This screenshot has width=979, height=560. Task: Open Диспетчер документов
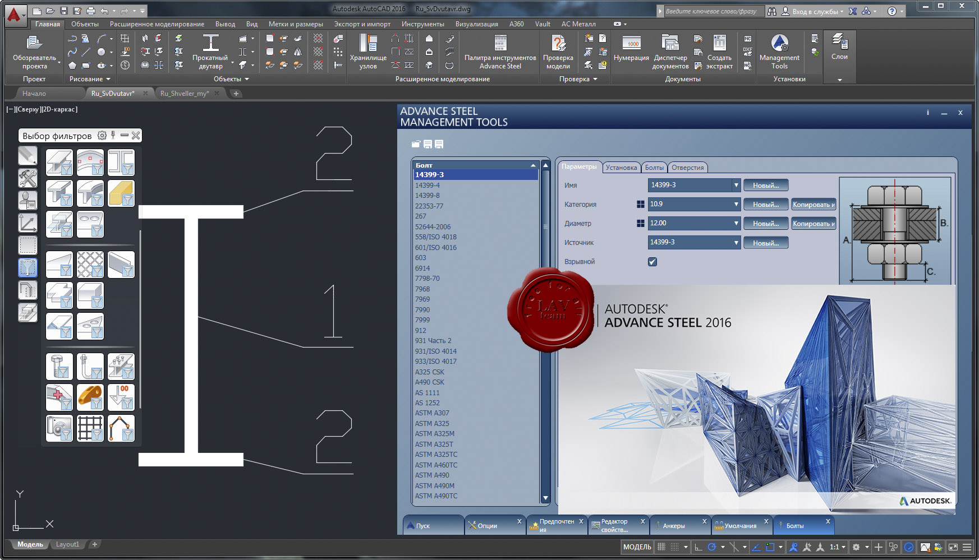point(670,52)
